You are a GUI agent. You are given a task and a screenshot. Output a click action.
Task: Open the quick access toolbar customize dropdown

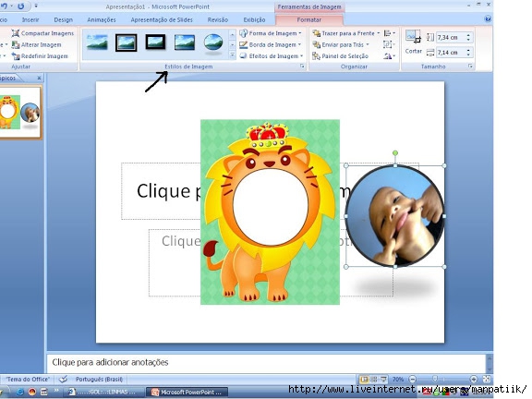click(36, 6)
